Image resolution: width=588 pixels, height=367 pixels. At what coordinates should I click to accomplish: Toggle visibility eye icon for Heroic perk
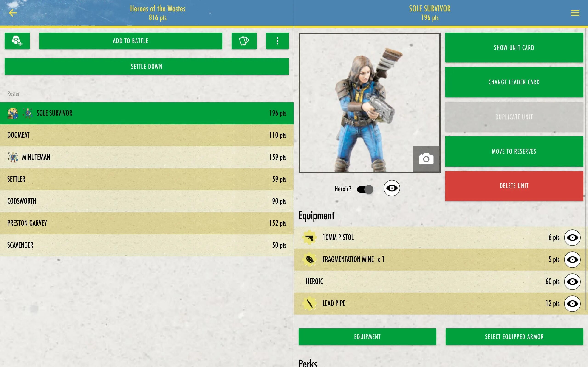click(x=572, y=282)
